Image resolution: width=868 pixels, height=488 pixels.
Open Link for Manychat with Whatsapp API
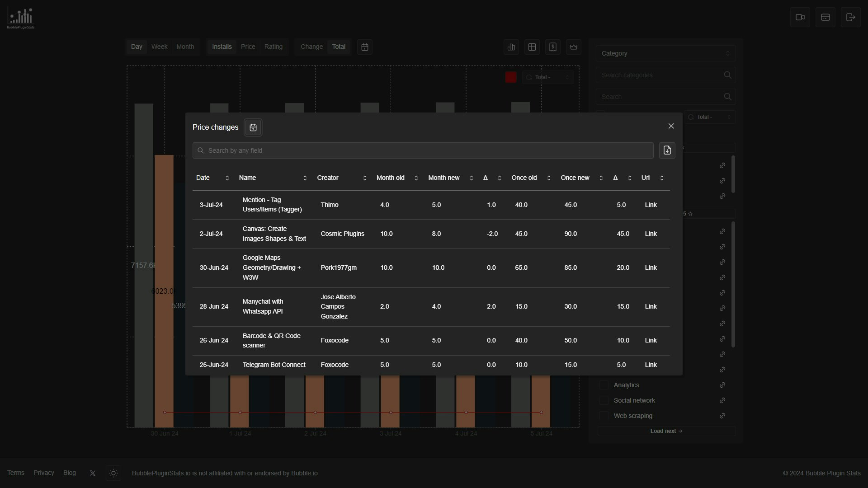651,307
